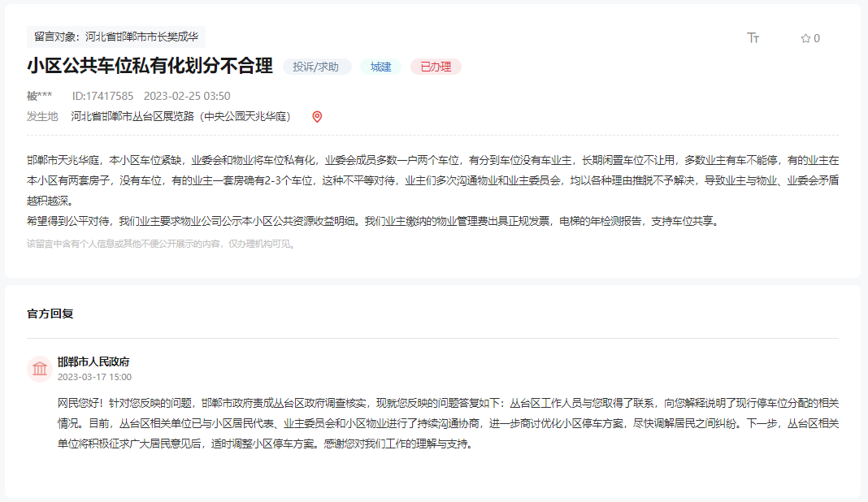Click the location 河北省邯郸市丛台区展览路
This screenshot has width=868, height=502.
(x=180, y=117)
